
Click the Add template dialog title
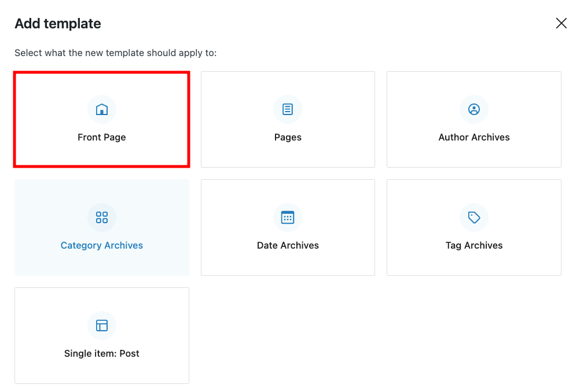pos(57,24)
